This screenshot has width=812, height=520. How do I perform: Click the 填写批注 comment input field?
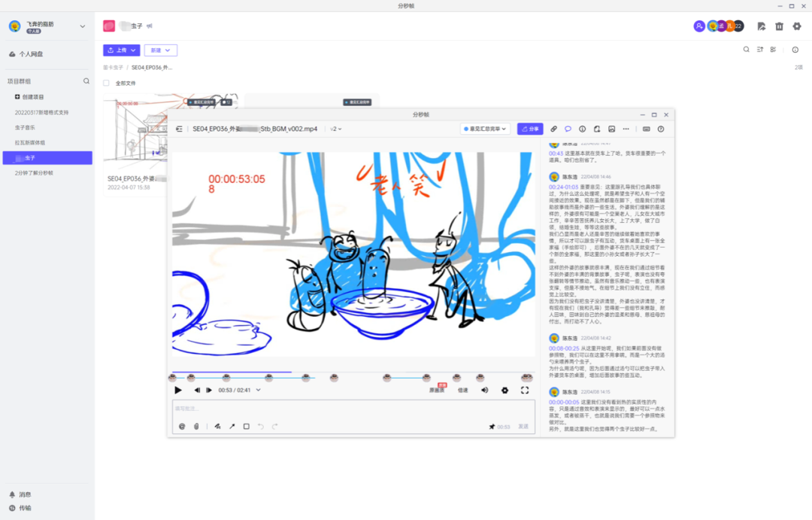pyautogui.click(x=353, y=409)
